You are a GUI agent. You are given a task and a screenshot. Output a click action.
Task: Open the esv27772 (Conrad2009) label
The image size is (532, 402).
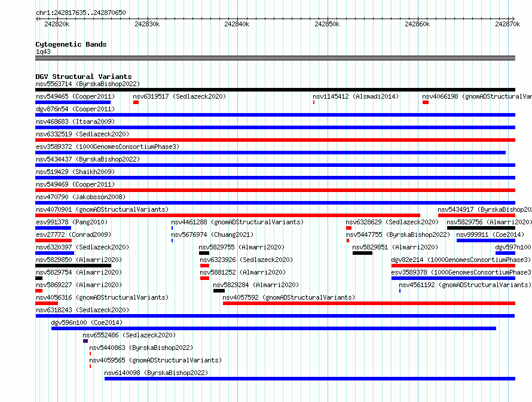click(74, 234)
